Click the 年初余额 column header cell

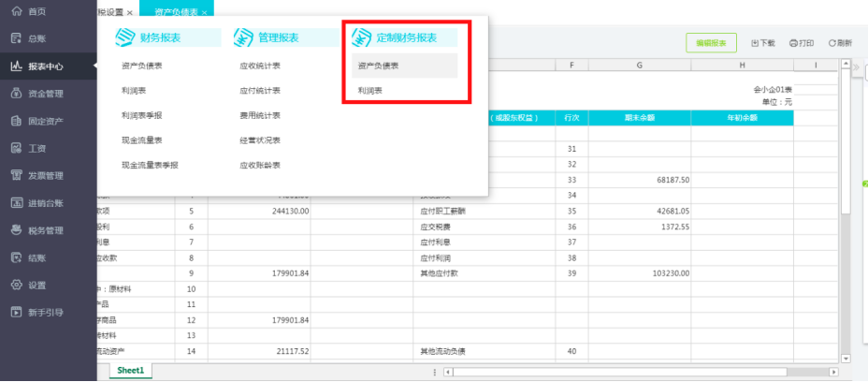point(742,118)
